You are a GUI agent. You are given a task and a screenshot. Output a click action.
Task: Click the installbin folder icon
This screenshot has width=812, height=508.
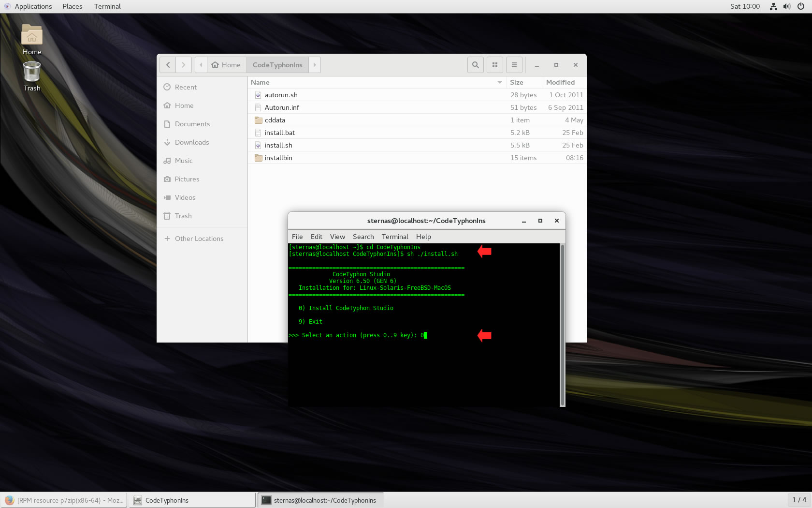coord(258,158)
